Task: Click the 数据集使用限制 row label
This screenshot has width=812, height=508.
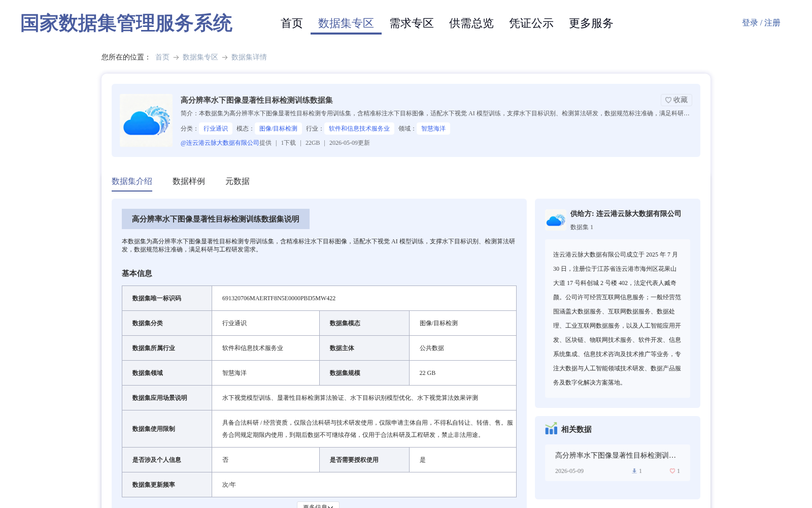Action: (x=154, y=429)
